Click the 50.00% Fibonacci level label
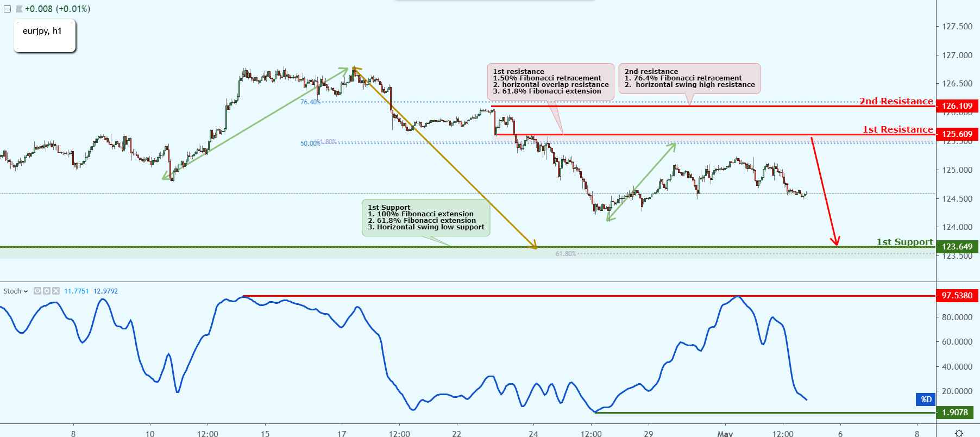Screen dimensions: 980x437 click(x=310, y=143)
